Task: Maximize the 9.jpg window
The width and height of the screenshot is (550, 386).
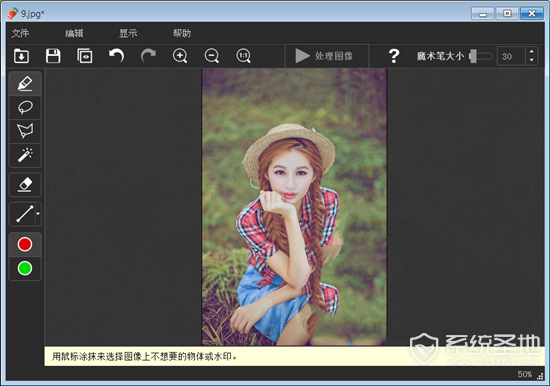Action: click(507, 14)
